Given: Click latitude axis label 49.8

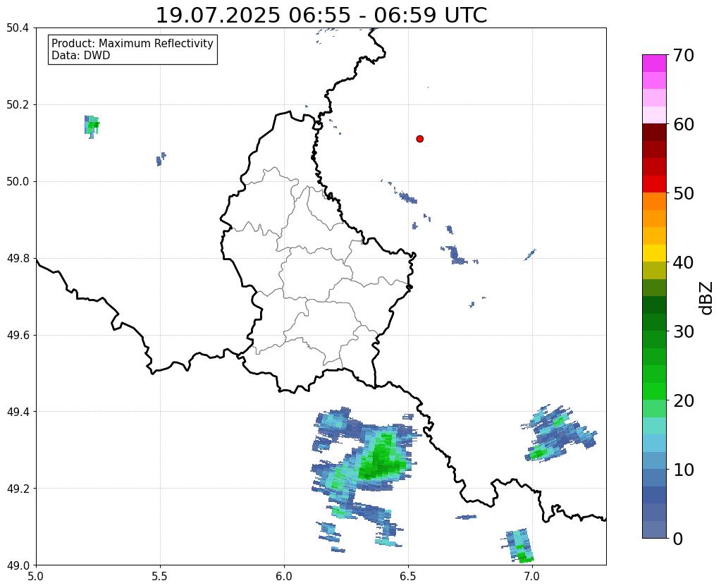Looking at the screenshot, I should tap(18, 259).
